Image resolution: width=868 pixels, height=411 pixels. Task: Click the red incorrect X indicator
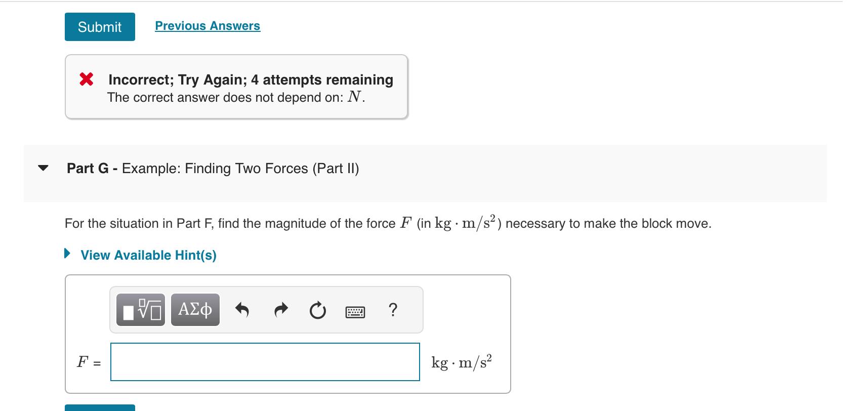point(88,79)
